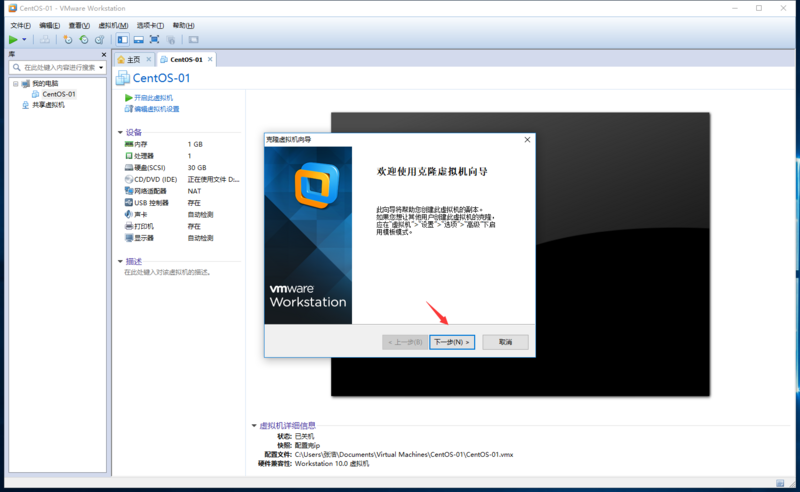Screen dimensions: 800x492
Task: Open the snapshot manager toolbar icon
Action: 99,39
